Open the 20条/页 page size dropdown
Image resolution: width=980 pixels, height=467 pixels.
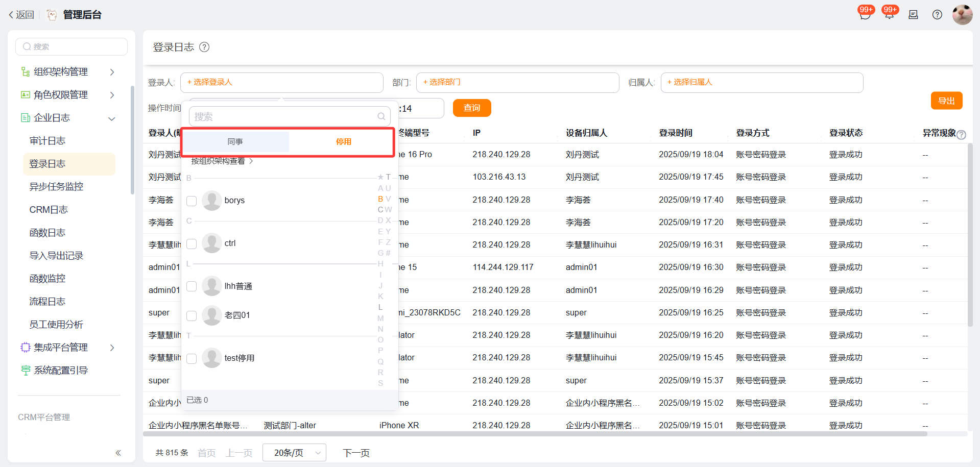click(294, 453)
